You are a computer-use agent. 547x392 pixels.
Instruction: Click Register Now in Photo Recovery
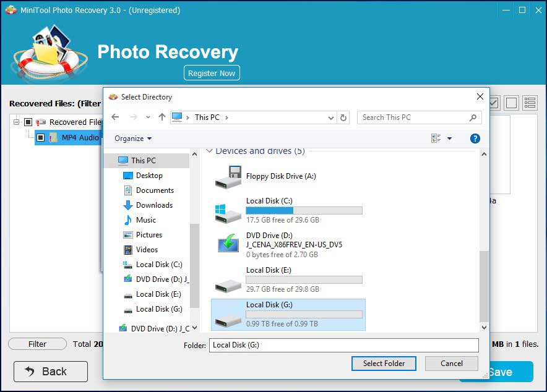(212, 73)
